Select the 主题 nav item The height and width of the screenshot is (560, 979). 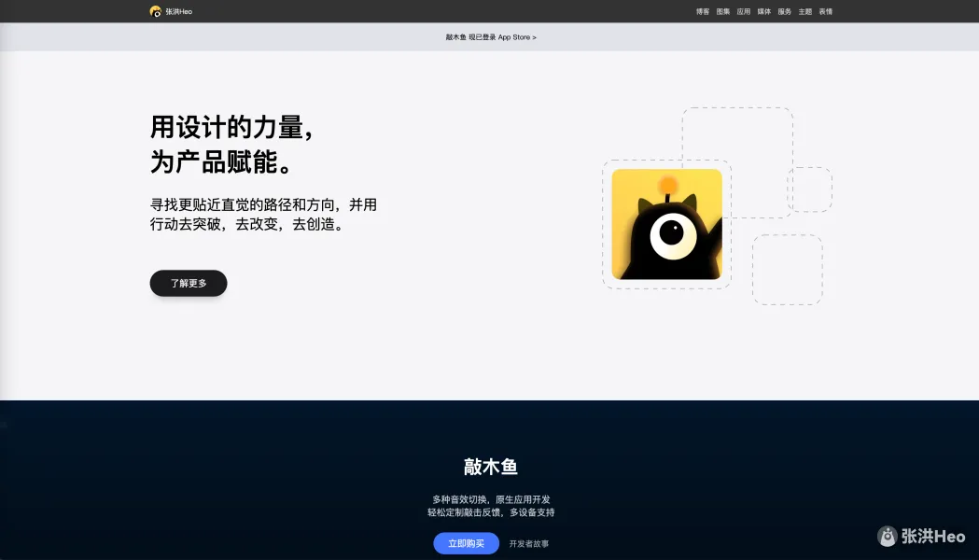[x=805, y=11]
